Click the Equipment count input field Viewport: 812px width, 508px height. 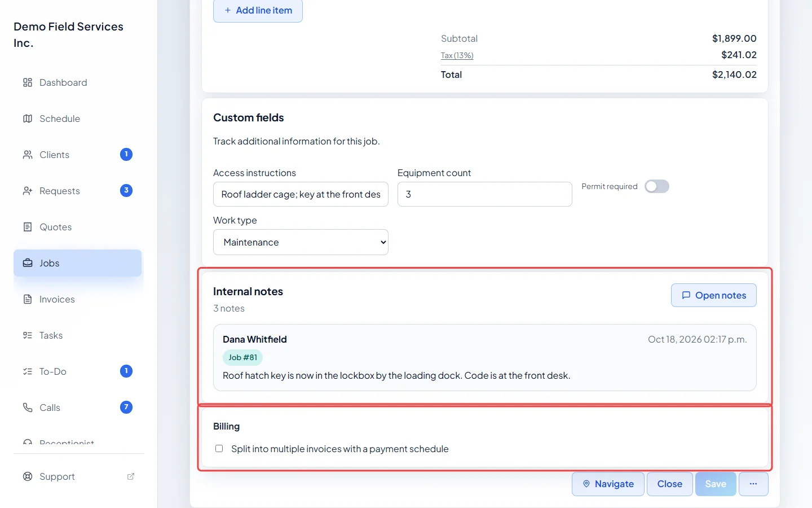485,194
